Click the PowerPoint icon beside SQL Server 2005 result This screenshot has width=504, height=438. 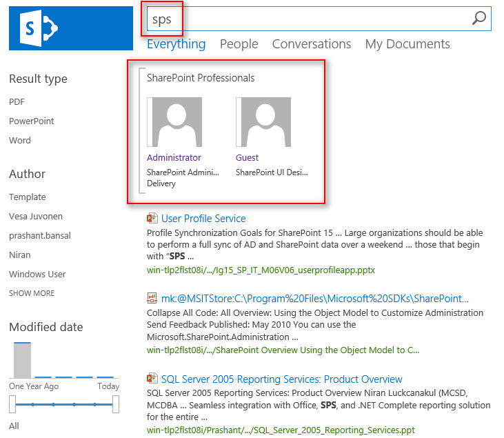pos(152,379)
